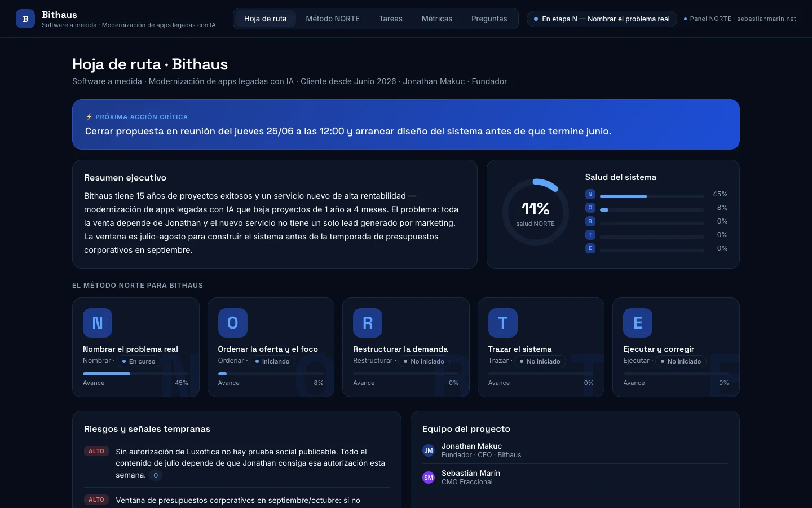Image resolution: width=812 pixels, height=508 pixels.
Task: Click the 45% health progress bar
Action: pos(652,196)
